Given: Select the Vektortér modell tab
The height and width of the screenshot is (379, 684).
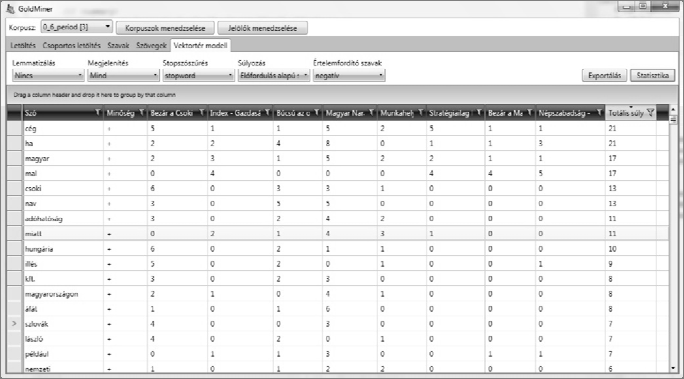Looking at the screenshot, I should [200, 45].
